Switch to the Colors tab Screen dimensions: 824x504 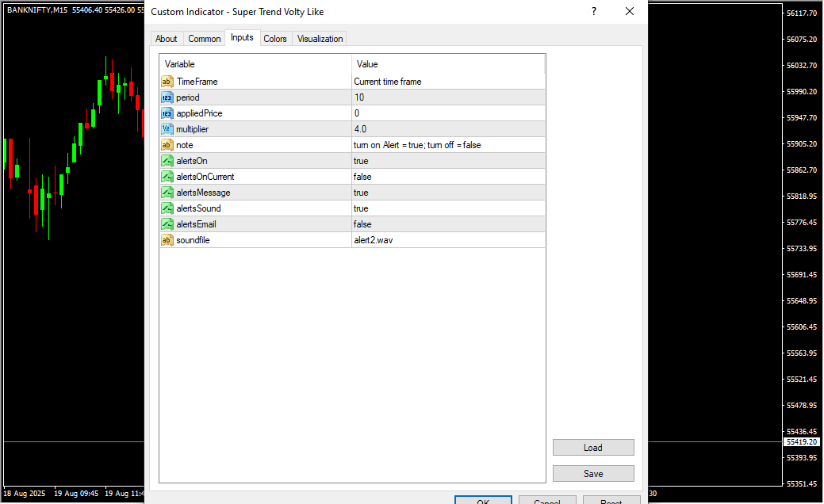[x=275, y=39]
